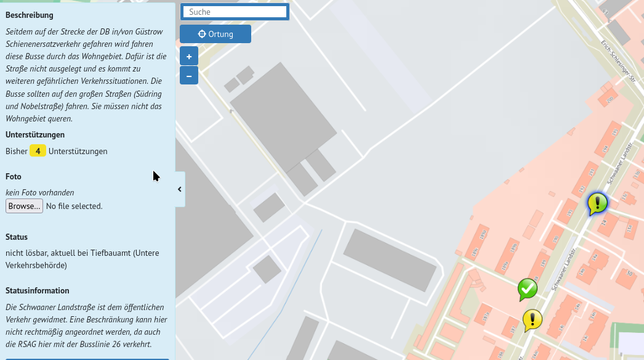Viewport: 644px width, 360px height.
Task: Click the yellow support count badge showing 4
Action: (x=38, y=151)
